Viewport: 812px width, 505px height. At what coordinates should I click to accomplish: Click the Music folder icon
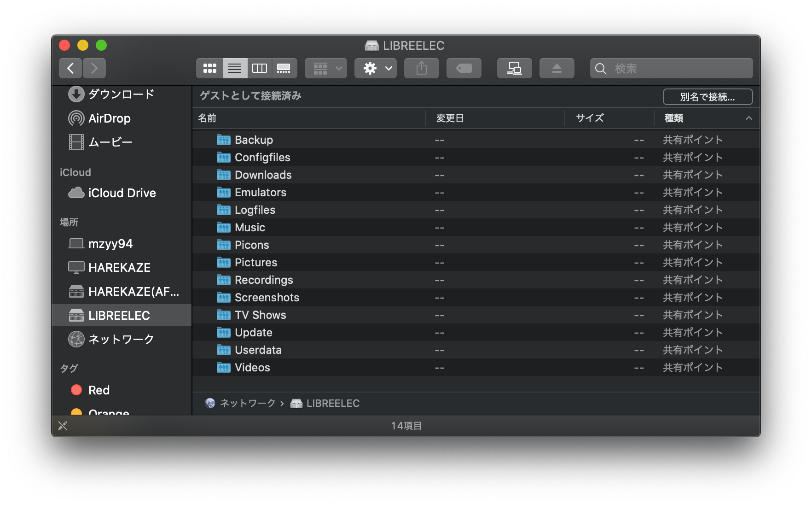tap(223, 227)
